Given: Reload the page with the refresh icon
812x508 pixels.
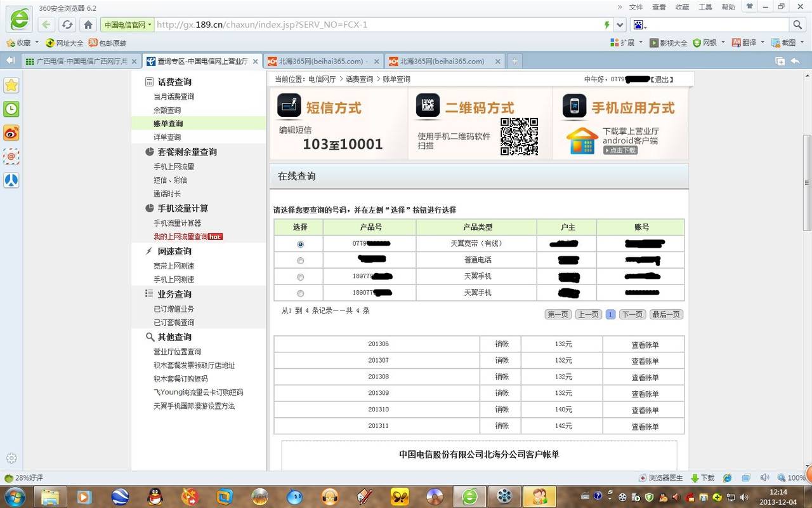Looking at the screenshot, I should click(x=67, y=25).
